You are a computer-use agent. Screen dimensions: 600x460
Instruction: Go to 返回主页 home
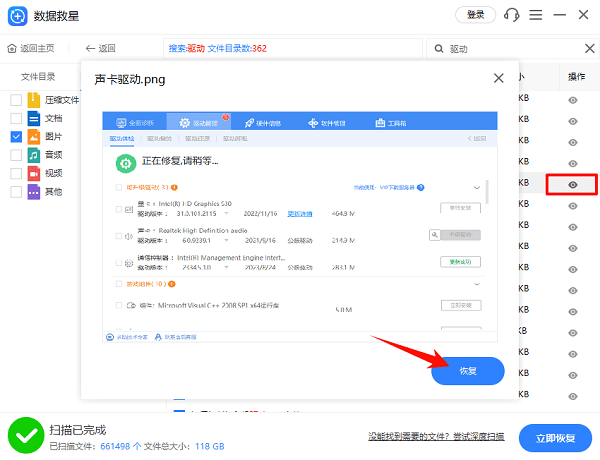(31, 48)
